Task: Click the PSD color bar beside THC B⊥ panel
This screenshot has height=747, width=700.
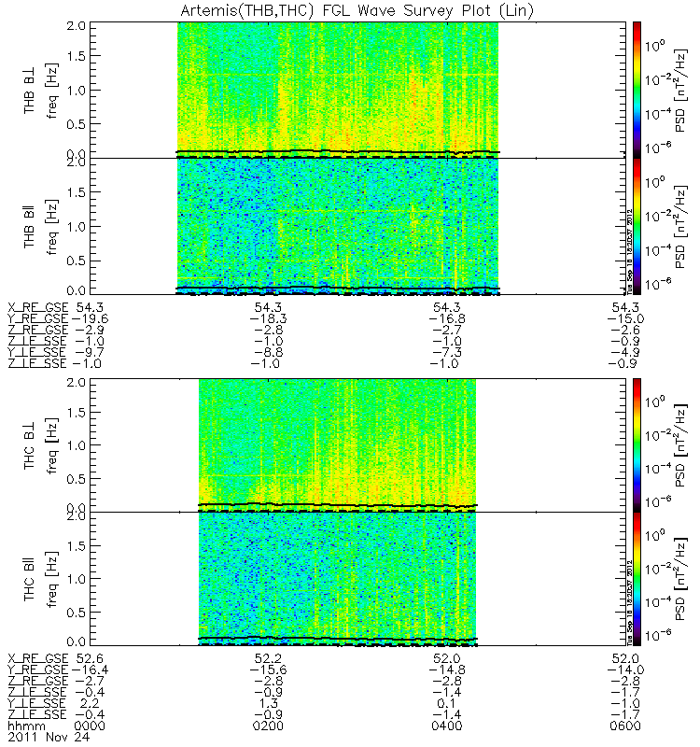Action: tap(637, 445)
